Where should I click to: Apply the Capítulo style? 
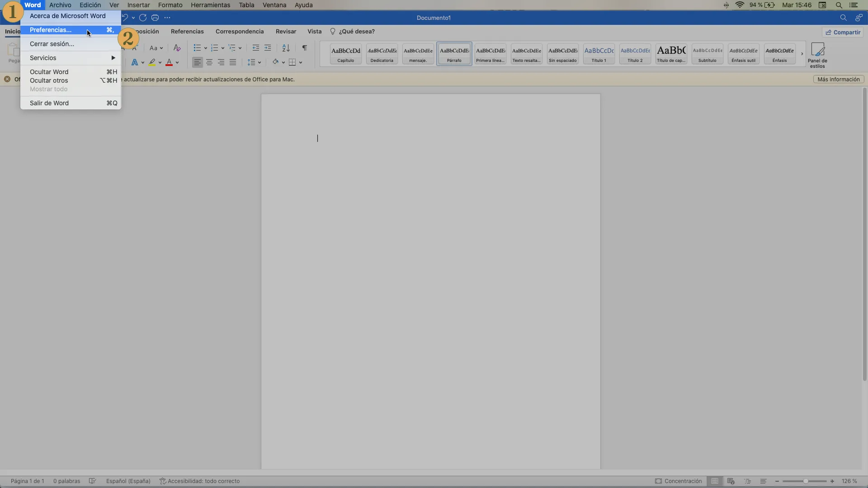click(x=346, y=54)
